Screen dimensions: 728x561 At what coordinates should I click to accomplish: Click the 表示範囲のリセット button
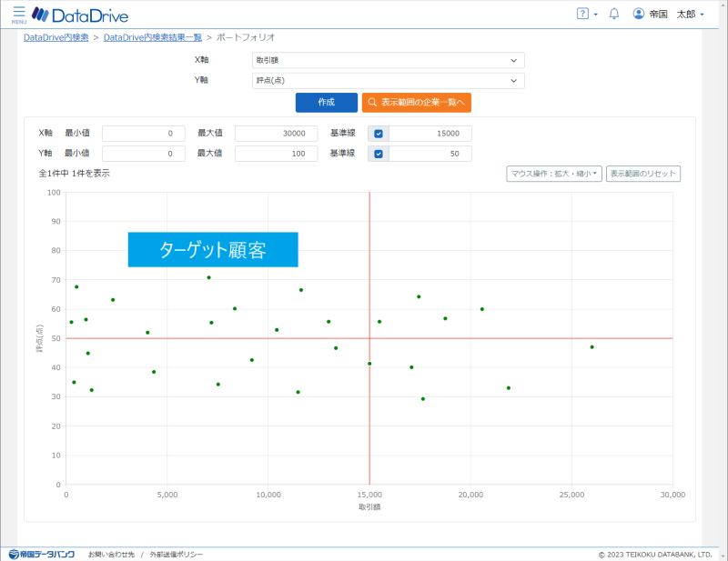point(643,174)
